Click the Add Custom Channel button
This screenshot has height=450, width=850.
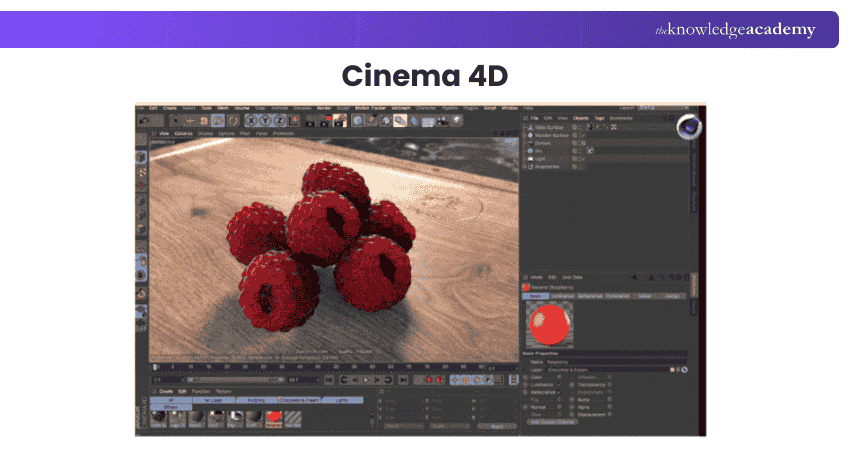tap(553, 422)
